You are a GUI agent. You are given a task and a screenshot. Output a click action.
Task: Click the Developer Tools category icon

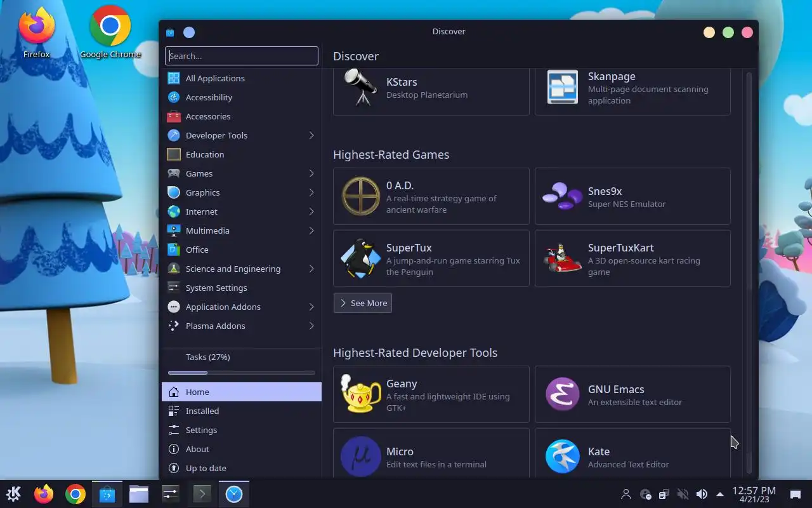click(x=174, y=135)
